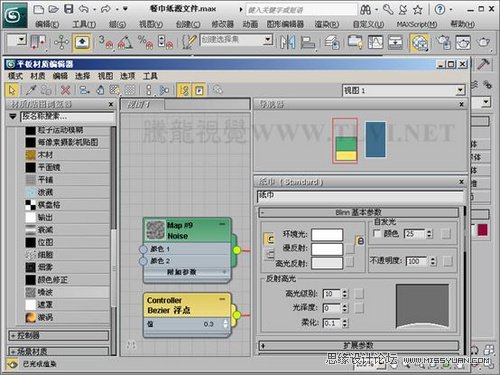Click the 不透明度 map slot button
The height and width of the screenshot is (375, 500).
pos(448,261)
